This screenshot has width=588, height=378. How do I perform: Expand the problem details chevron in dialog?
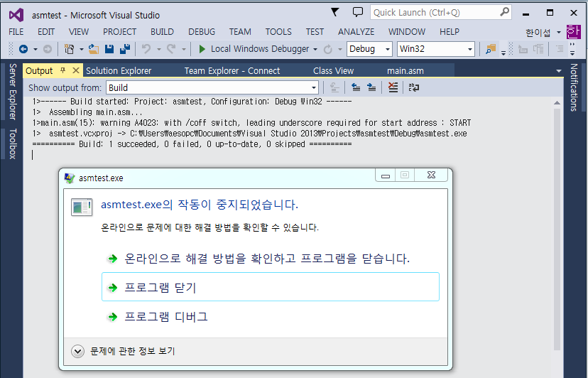click(78, 351)
